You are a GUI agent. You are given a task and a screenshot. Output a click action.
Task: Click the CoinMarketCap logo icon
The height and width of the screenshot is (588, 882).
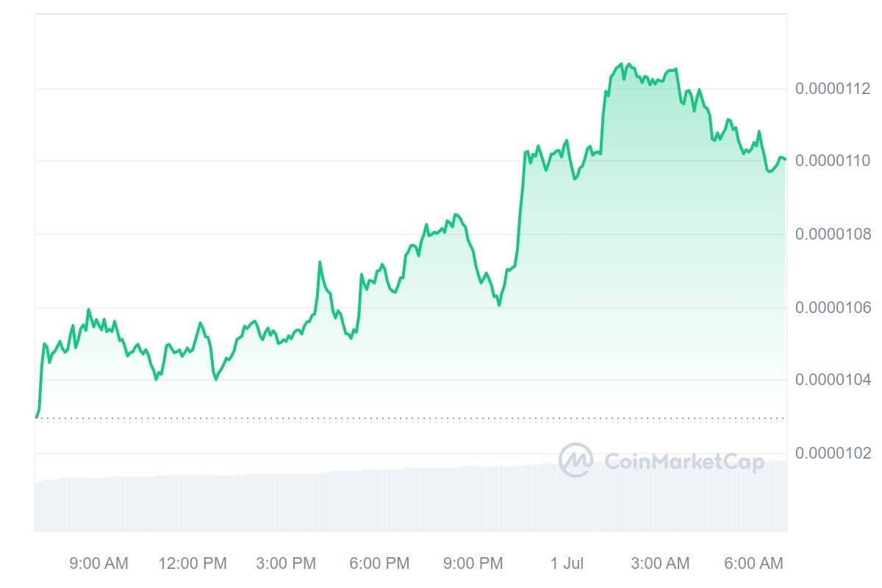[x=576, y=461]
